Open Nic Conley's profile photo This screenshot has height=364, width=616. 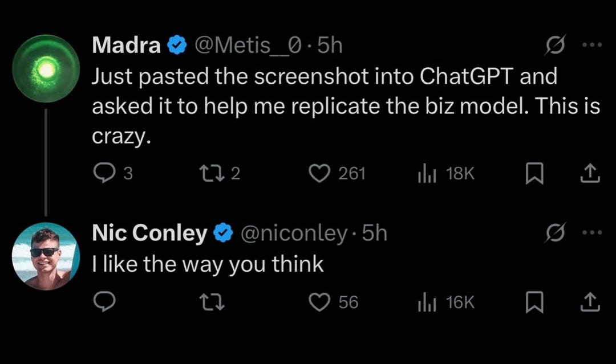click(46, 256)
